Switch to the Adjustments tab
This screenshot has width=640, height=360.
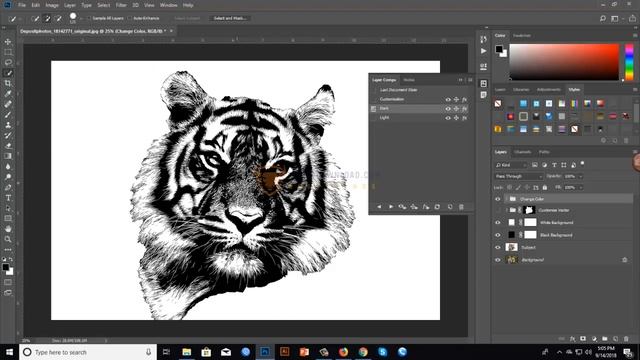pos(549,89)
